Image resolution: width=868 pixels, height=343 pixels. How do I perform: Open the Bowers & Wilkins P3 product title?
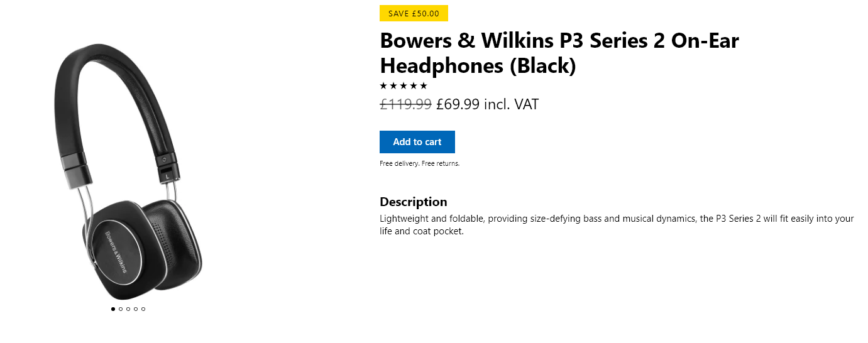click(x=559, y=53)
